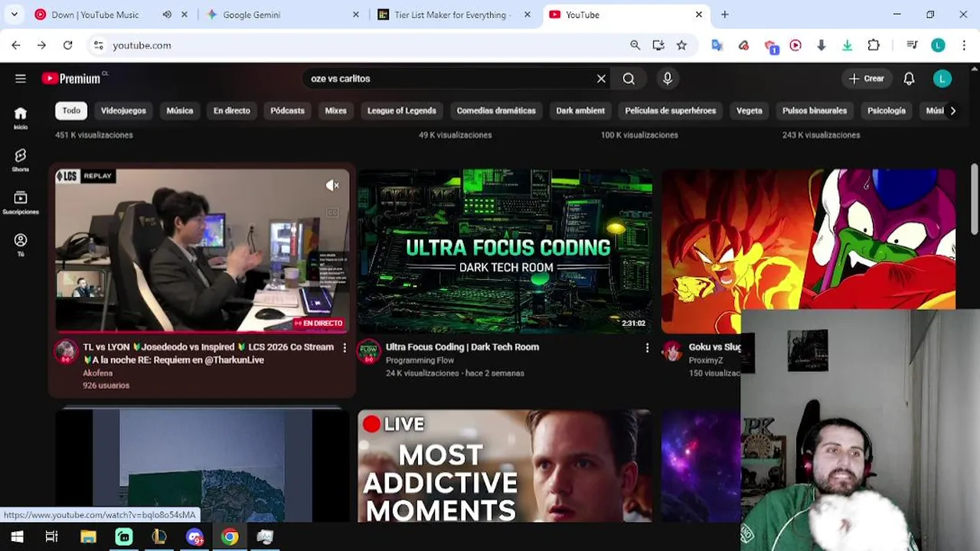This screenshot has width=980, height=551.
Task: Open the Google Translate extension icon
Action: 717,45
